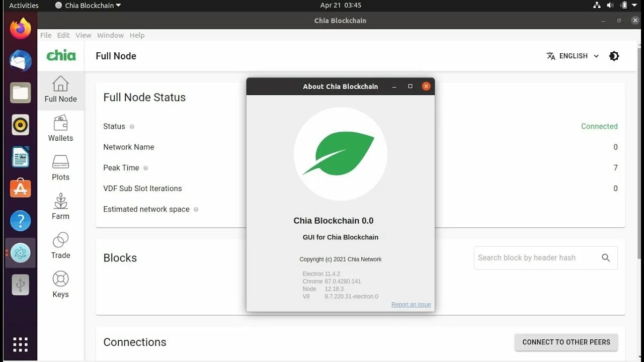Click the Blocks section heading
The width and height of the screenshot is (644, 362).
pos(120,258)
